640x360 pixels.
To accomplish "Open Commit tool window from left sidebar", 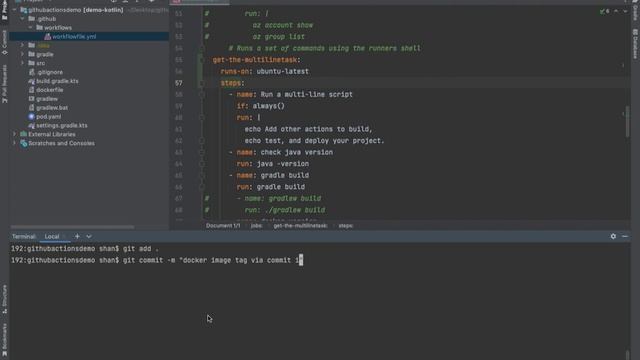I will 4,42.
